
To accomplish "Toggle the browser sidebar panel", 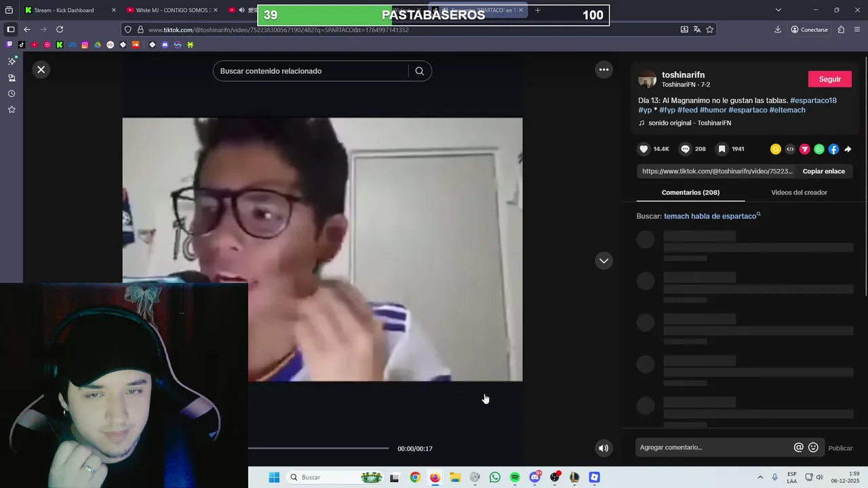I will [x=11, y=29].
